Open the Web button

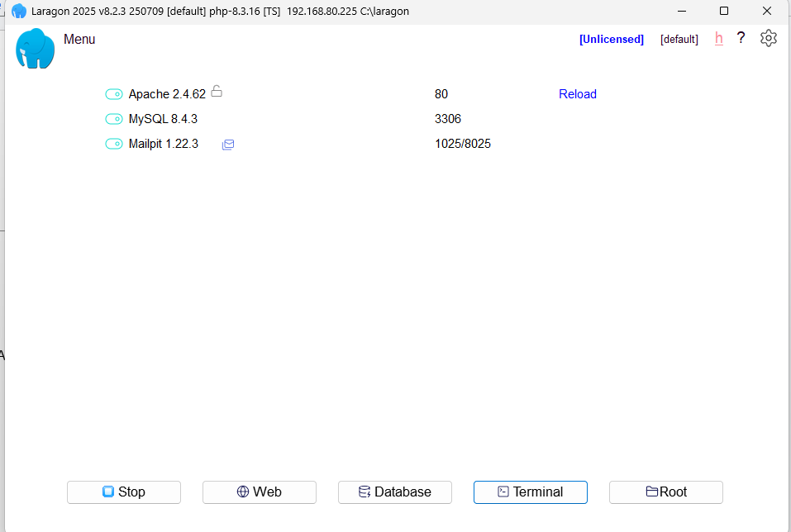coord(259,492)
